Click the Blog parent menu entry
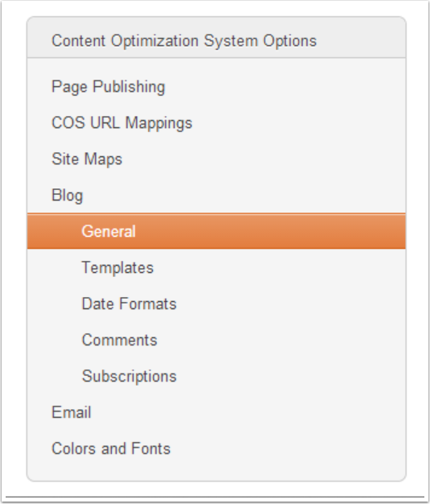 coord(67,196)
